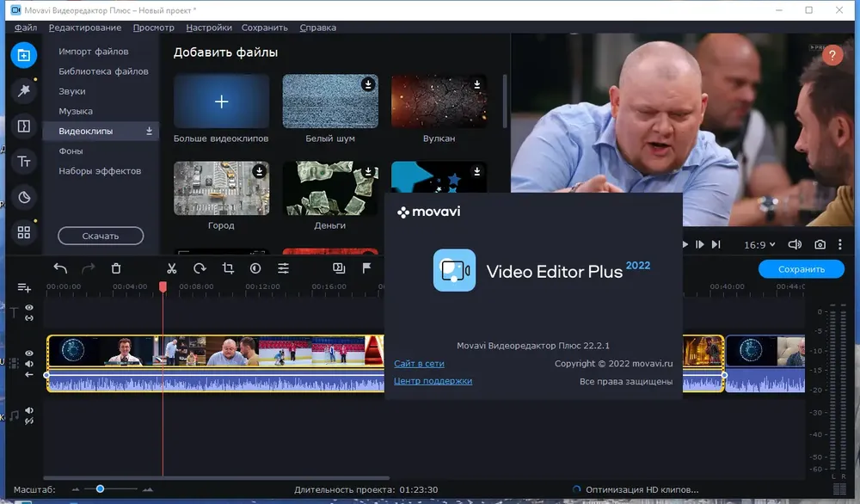
Task: Click the Больше видеоклипов plus tile
Action: tap(221, 101)
